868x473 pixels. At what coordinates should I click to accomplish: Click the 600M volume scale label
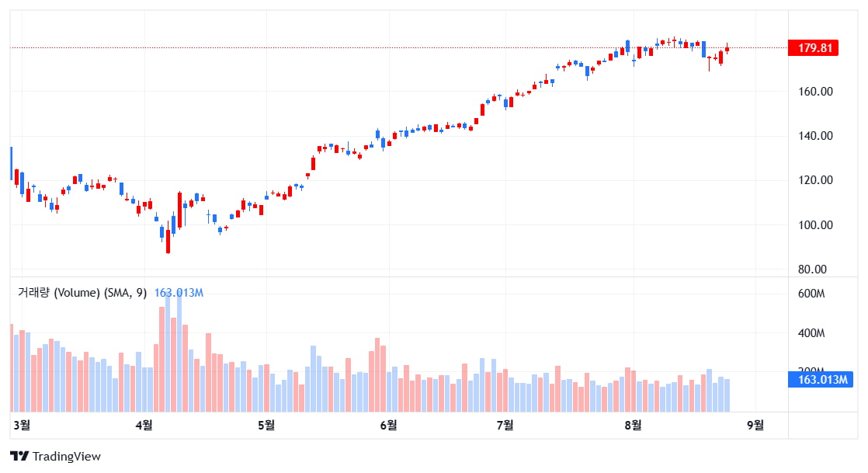pos(811,294)
